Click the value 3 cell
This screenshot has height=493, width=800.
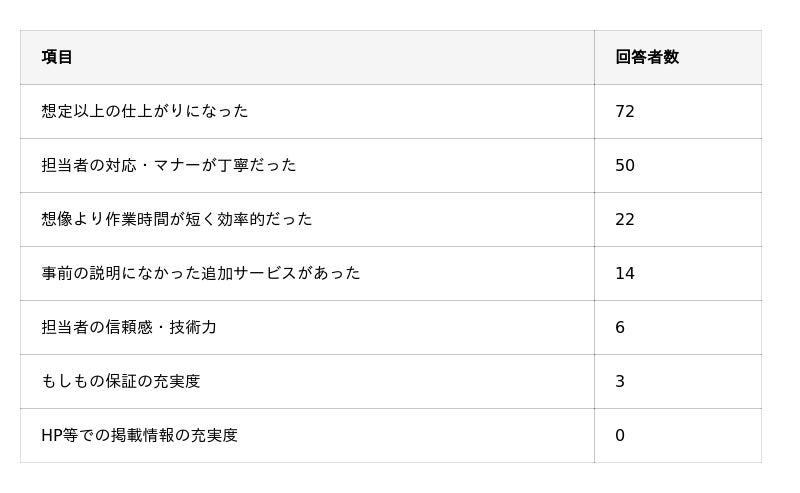click(x=620, y=381)
